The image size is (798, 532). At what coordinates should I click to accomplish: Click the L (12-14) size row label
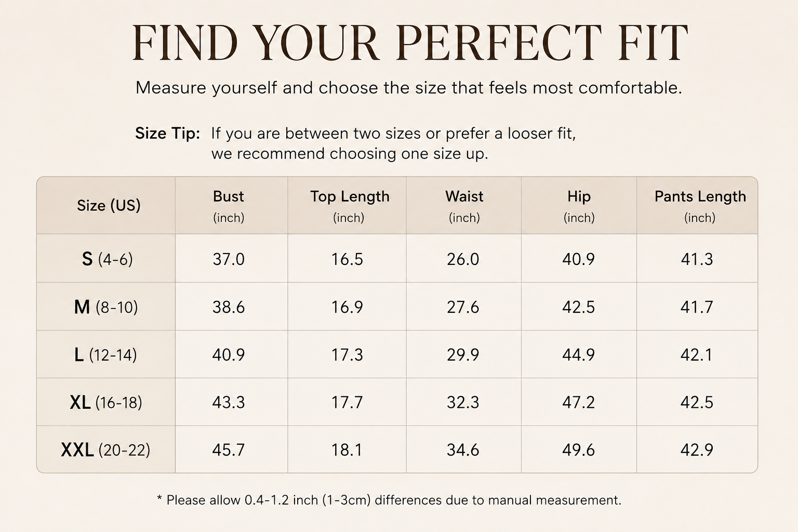pyautogui.click(x=106, y=355)
